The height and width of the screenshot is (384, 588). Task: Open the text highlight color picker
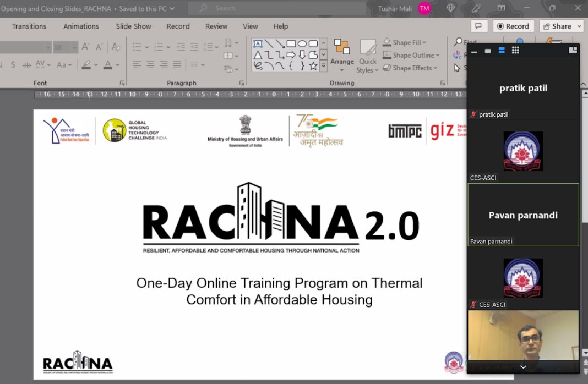pos(96,65)
